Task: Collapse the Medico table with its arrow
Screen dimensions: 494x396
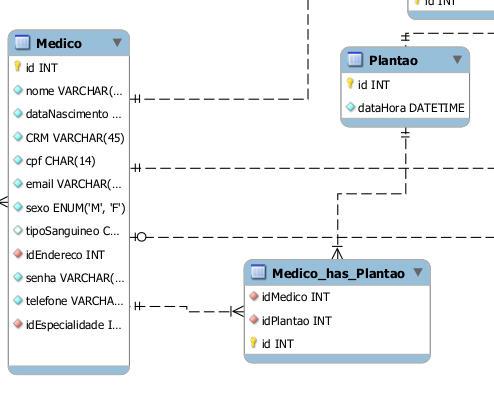Action: click(x=117, y=43)
